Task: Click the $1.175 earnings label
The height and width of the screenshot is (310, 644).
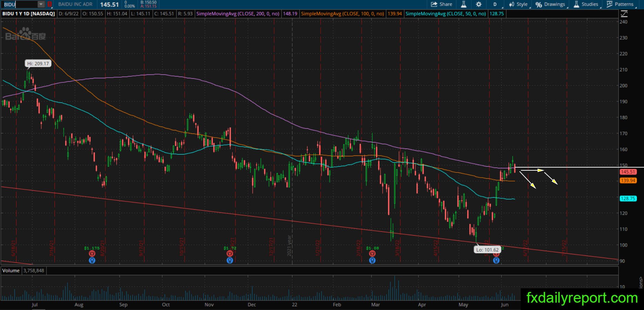Action: (x=92, y=248)
